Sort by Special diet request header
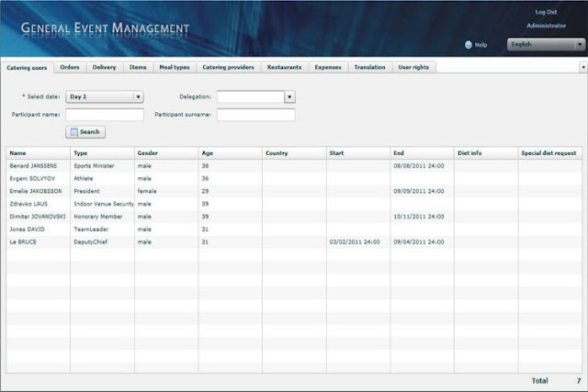The image size is (588, 392). point(550,153)
